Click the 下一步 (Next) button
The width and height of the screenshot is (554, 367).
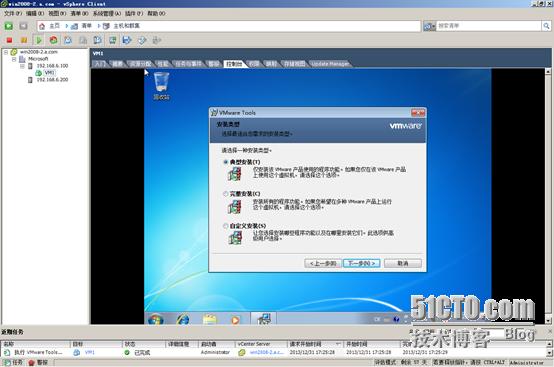tap(361, 264)
